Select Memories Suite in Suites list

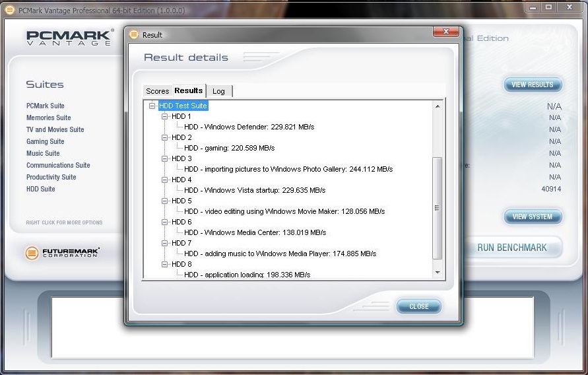point(49,118)
